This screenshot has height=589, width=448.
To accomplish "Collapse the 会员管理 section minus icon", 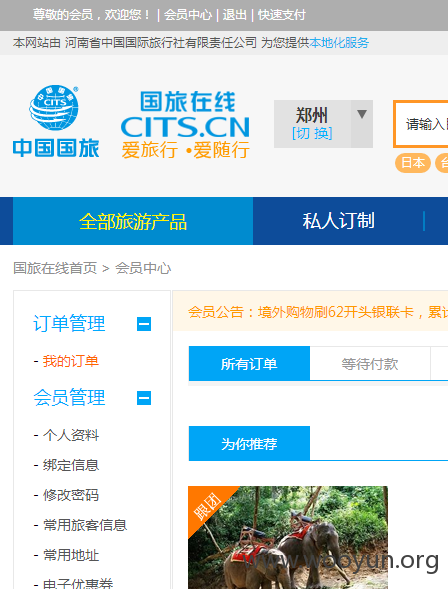I will coord(144,398).
